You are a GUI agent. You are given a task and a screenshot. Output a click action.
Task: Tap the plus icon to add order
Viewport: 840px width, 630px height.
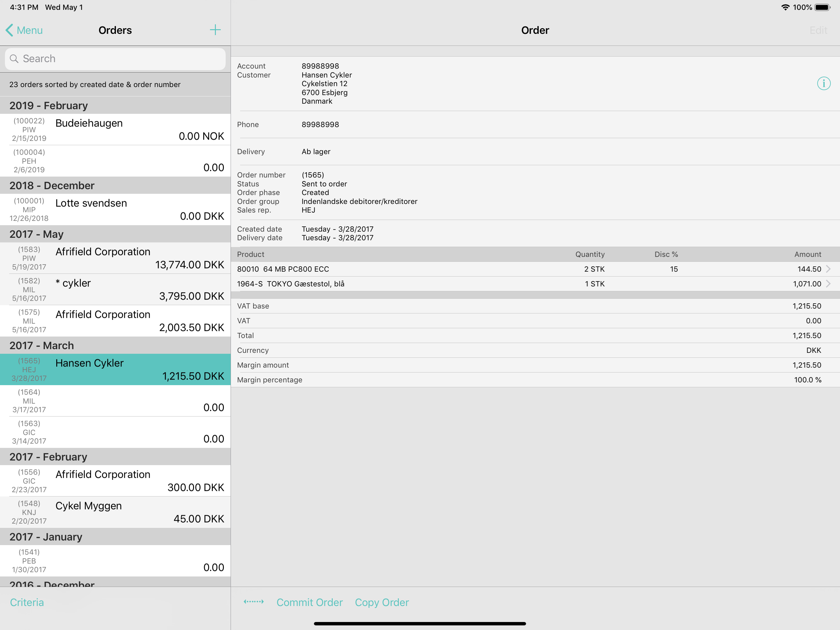coord(215,30)
